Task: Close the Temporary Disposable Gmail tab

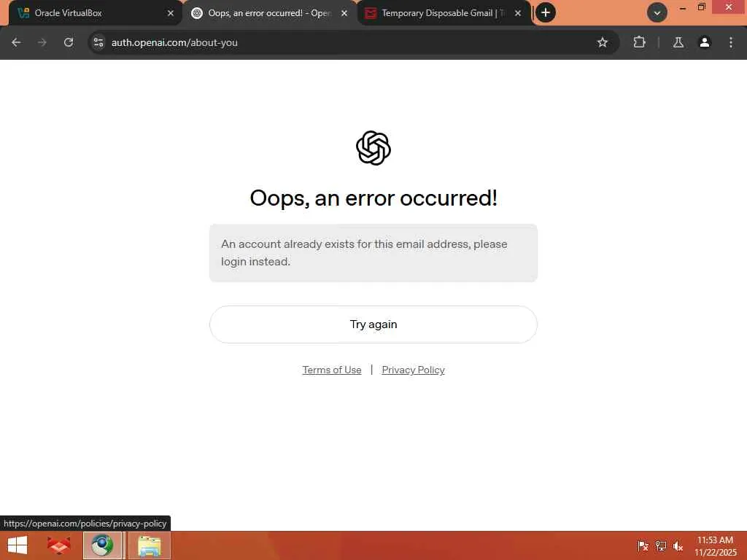Action: [x=518, y=13]
